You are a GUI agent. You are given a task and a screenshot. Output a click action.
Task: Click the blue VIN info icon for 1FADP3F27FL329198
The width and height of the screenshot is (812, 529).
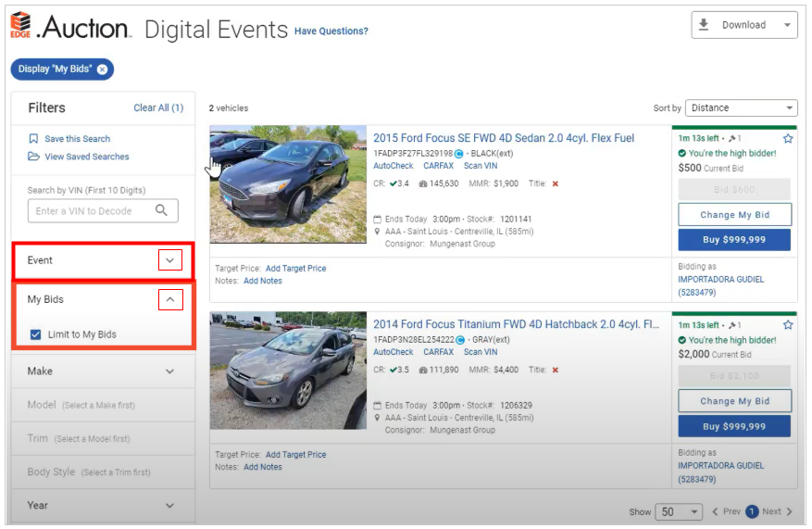[x=459, y=154]
